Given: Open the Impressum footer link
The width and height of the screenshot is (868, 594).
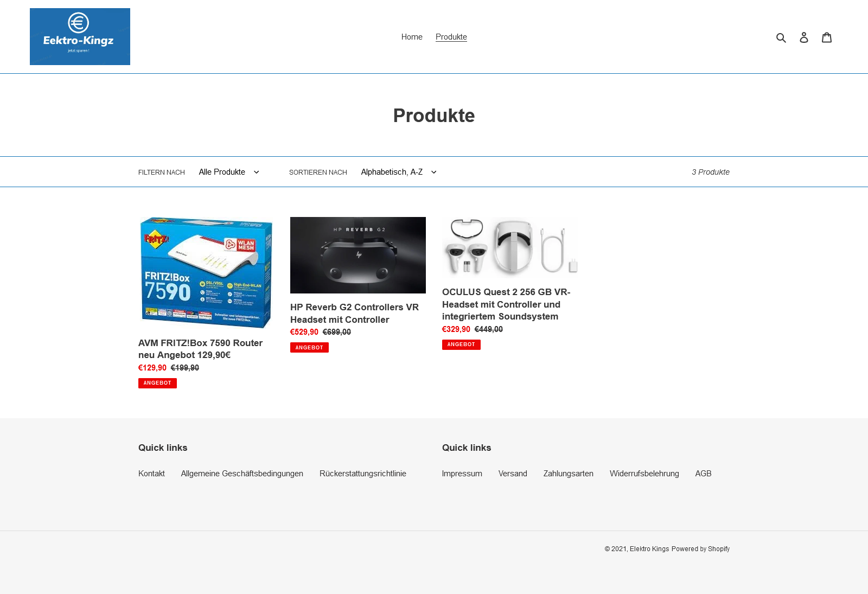Looking at the screenshot, I should [x=462, y=474].
